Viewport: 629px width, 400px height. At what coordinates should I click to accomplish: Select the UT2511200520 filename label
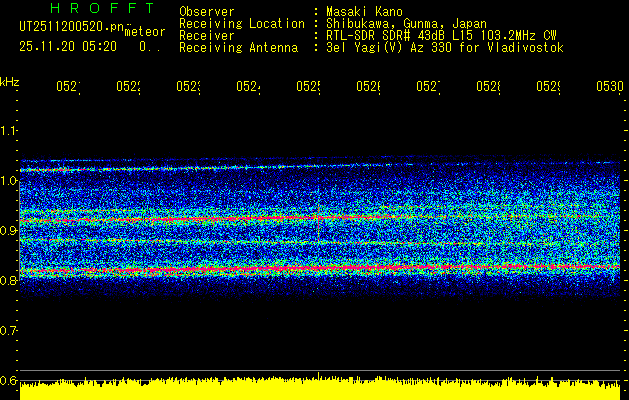point(71,27)
